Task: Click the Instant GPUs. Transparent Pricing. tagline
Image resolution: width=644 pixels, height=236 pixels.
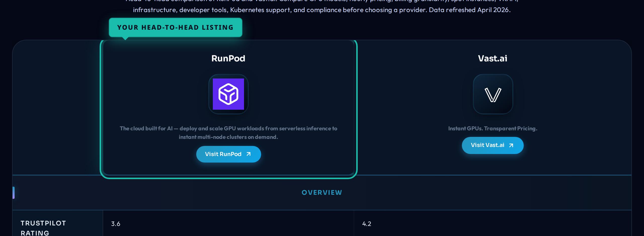Action: pos(493,128)
